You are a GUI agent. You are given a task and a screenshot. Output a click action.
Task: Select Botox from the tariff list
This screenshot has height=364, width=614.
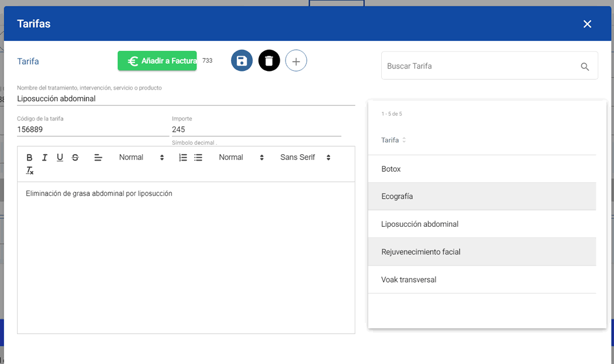[x=391, y=169]
